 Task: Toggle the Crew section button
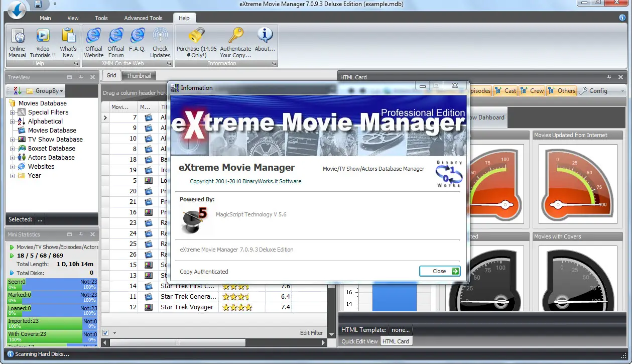point(532,91)
